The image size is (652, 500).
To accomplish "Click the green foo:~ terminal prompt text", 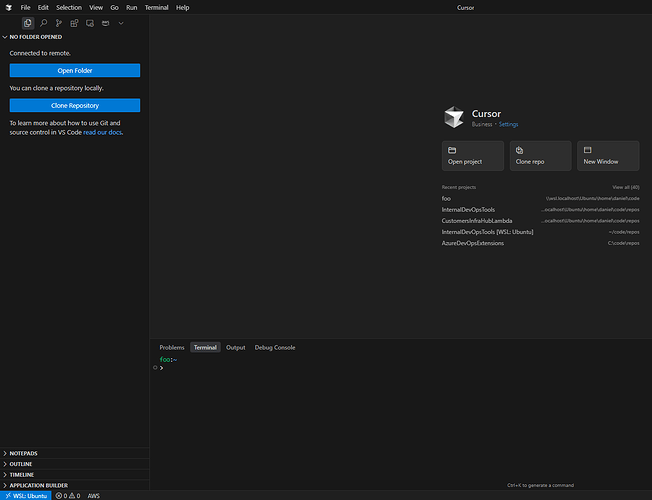I will point(168,359).
